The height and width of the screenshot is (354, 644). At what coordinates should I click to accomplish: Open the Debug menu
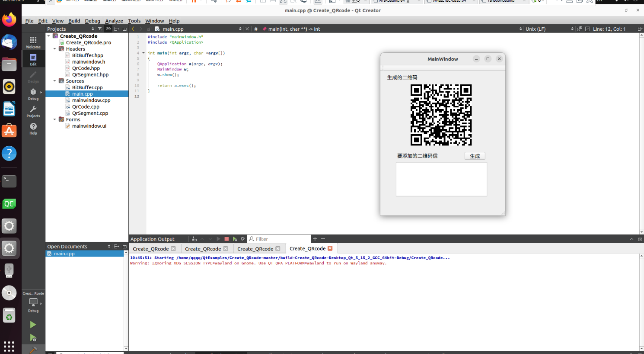(x=92, y=21)
